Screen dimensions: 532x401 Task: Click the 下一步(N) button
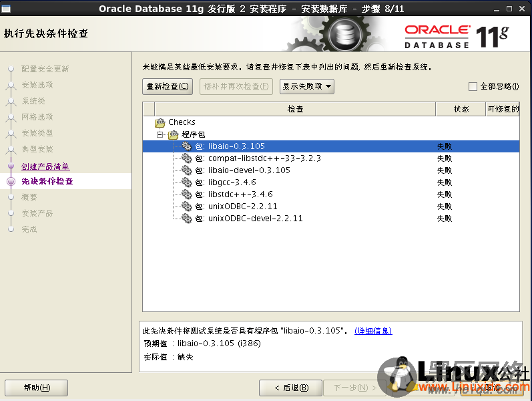pos(355,388)
